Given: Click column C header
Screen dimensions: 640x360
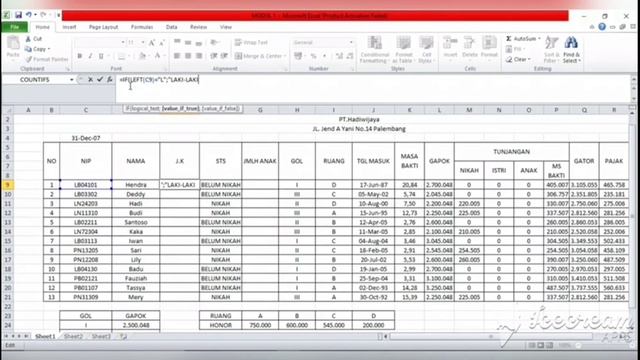Looking at the screenshot, I should (86, 110).
